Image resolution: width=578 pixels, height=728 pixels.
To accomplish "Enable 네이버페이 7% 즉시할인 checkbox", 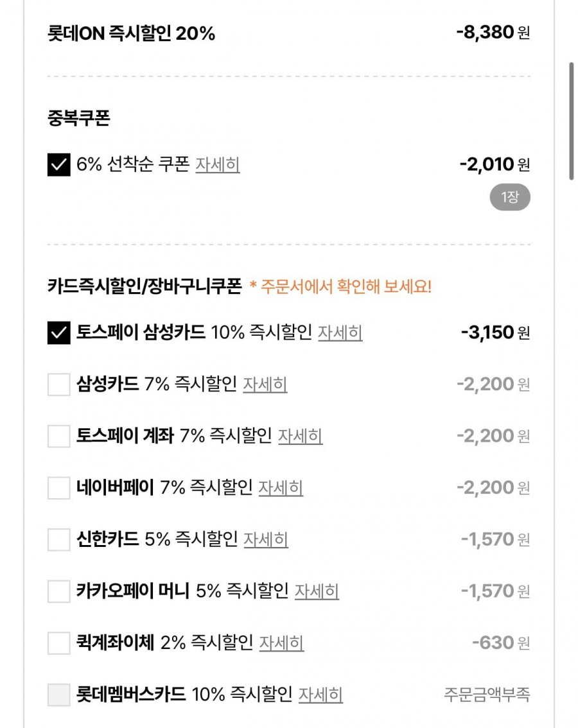I will [58, 489].
